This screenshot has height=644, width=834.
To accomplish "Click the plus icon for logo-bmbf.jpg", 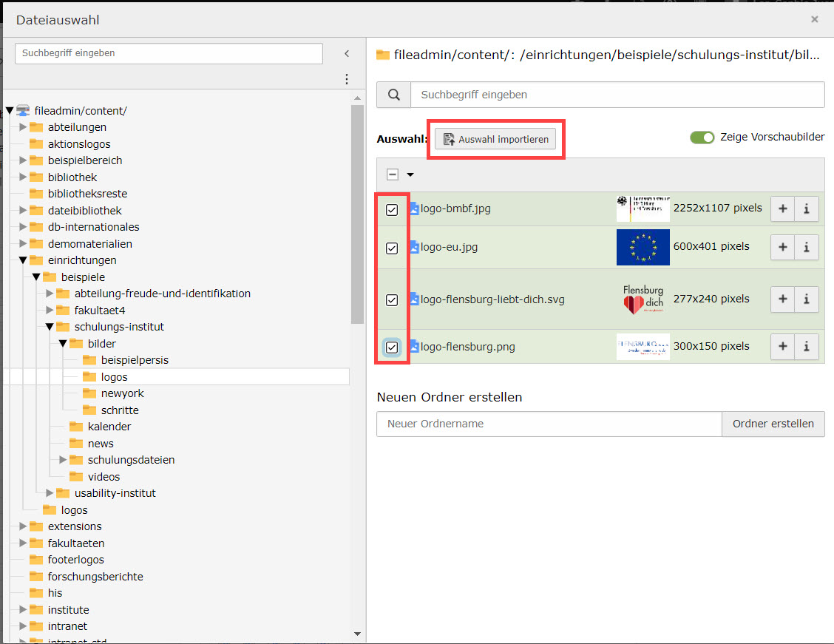I will [x=782, y=209].
